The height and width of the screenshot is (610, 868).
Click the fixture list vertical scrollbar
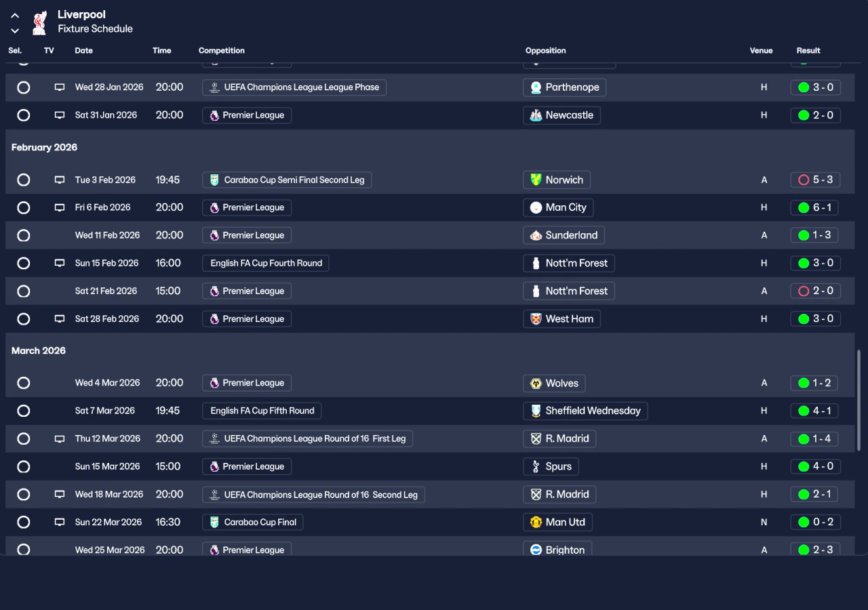coord(859,400)
